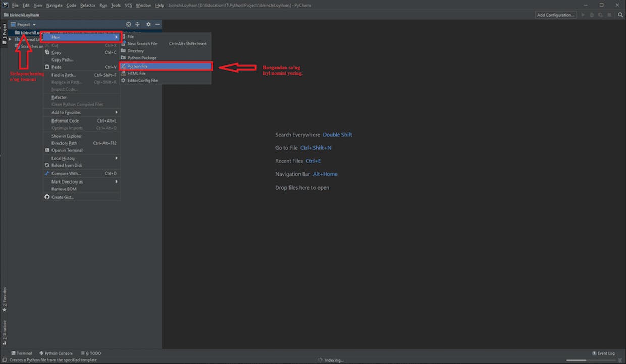Open the View menu
This screenshot has width=626, height=364.
[38, 5]
